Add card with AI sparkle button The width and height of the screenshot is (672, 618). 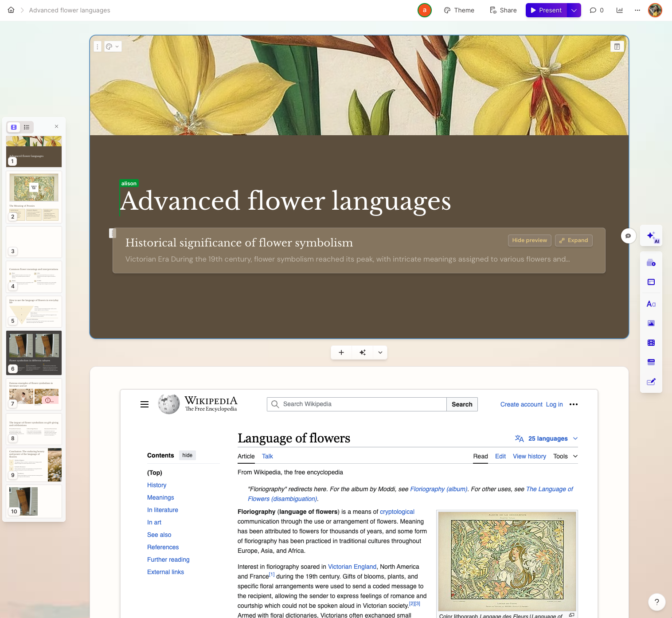coord(363,352)
